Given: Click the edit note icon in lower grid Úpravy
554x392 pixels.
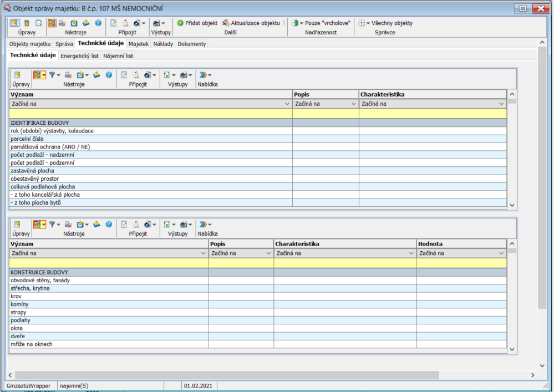Looking at the screenshot, I should [17, 225].
